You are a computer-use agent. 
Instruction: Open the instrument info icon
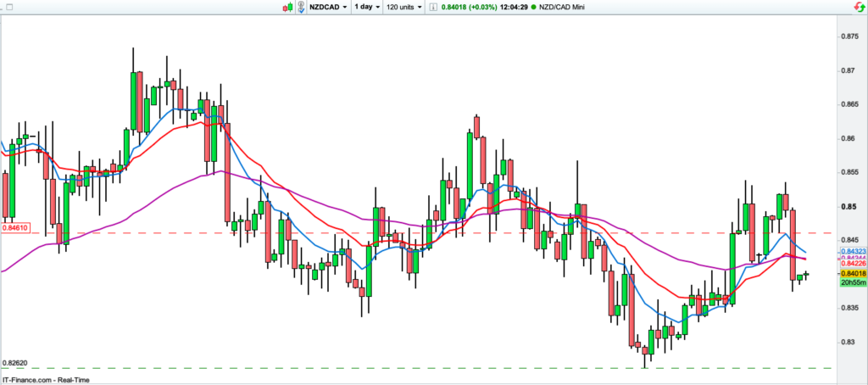[434, 7]
